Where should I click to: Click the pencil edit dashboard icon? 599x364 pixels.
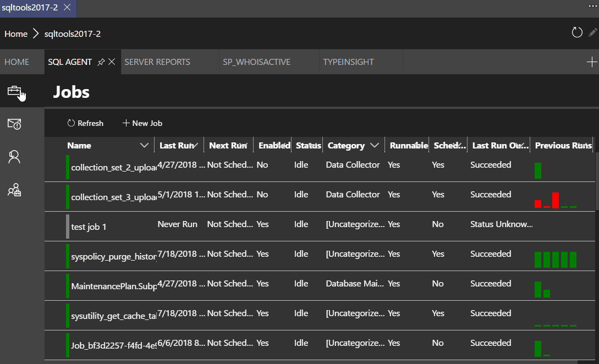tap(592, 33)
